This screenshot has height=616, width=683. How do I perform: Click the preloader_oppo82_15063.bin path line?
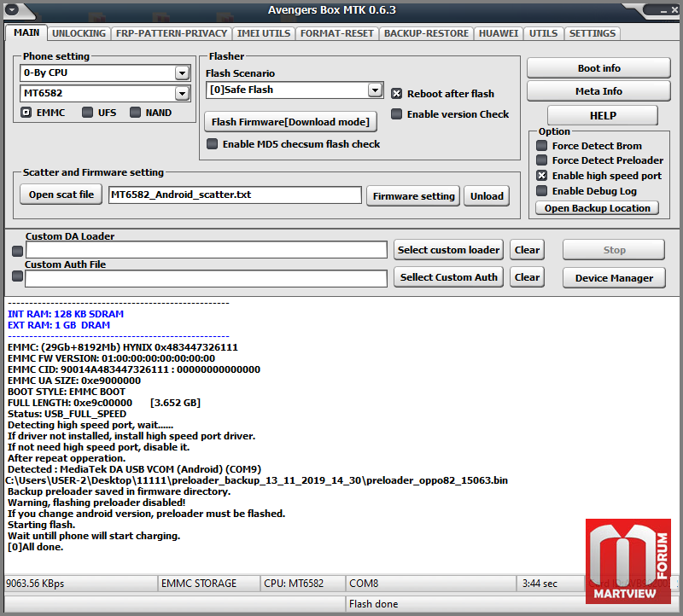pos(257,480)
